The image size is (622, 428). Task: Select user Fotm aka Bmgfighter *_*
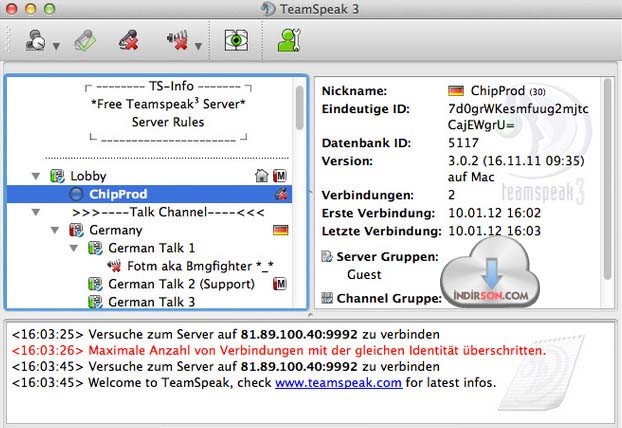click(200, 266)
